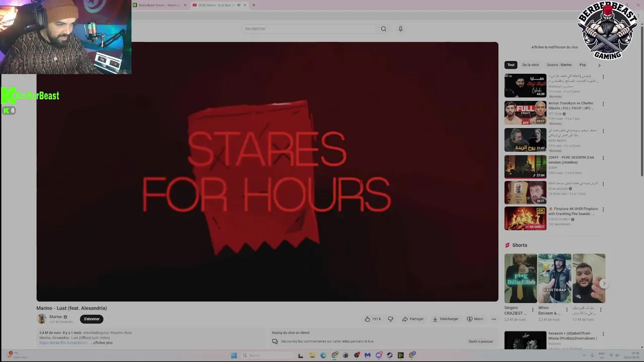Screen dimensions: 644x362
Task: Click the Partager share button
Action: (x=413, y=319)
